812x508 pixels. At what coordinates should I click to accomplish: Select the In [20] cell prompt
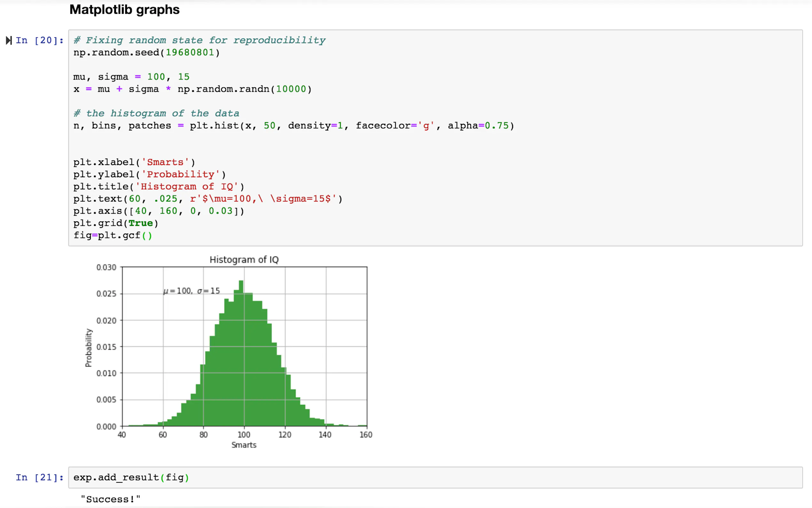(x=40, y=41)
